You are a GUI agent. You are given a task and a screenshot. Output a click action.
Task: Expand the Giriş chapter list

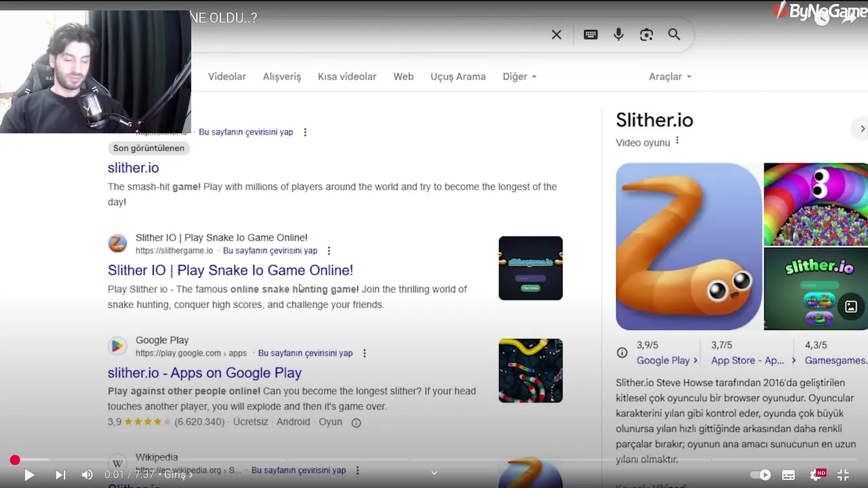tap(178, 475)
